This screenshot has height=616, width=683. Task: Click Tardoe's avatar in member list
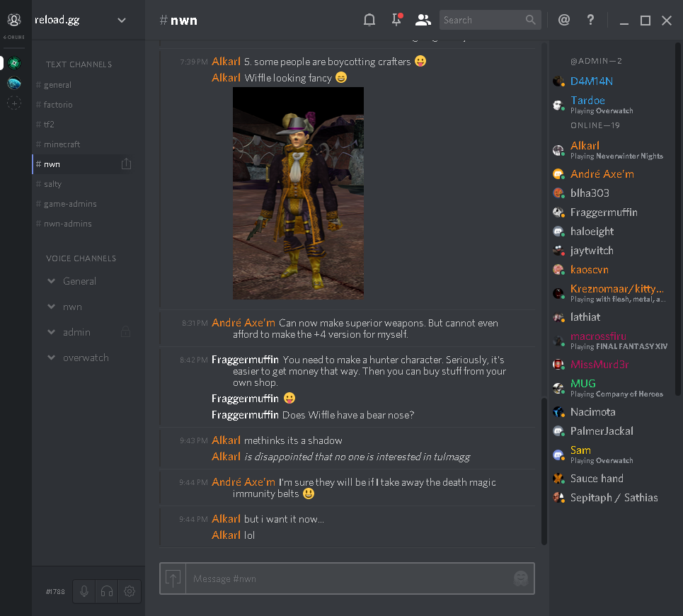[559, 105]
